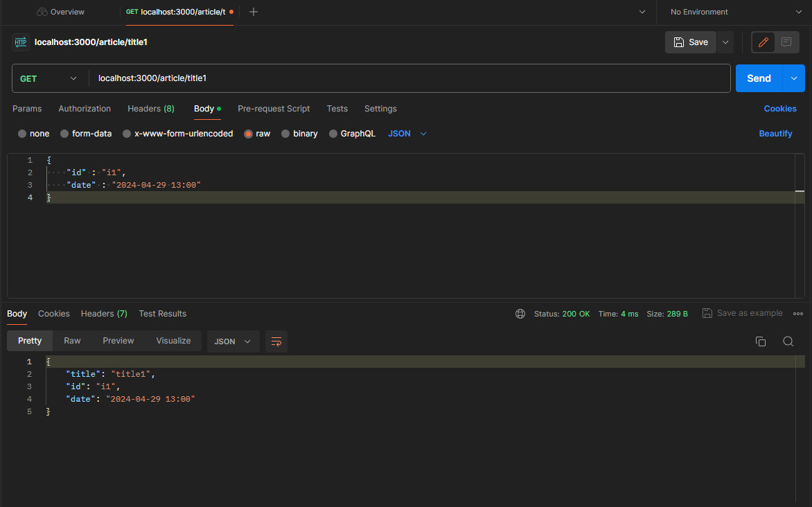Viewport: 812px width, 507px height.
Task: Switch to the Tests tab
Action: (x=337, y=109)
